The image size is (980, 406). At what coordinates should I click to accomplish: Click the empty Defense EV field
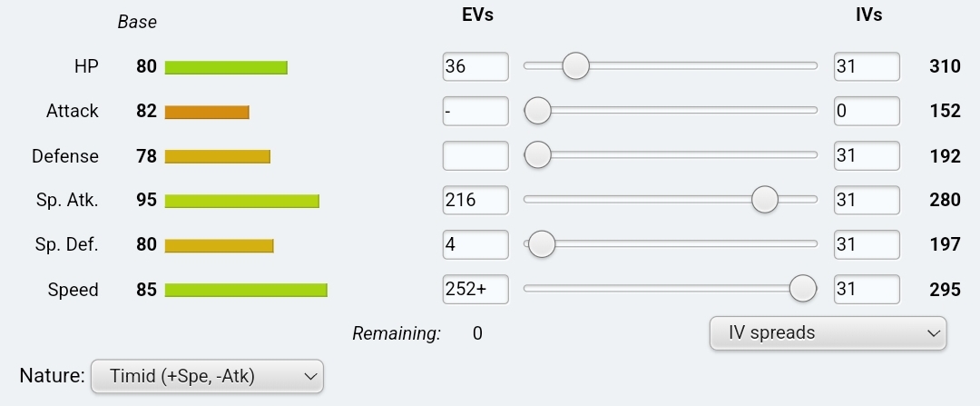click(x=475, y=155)
